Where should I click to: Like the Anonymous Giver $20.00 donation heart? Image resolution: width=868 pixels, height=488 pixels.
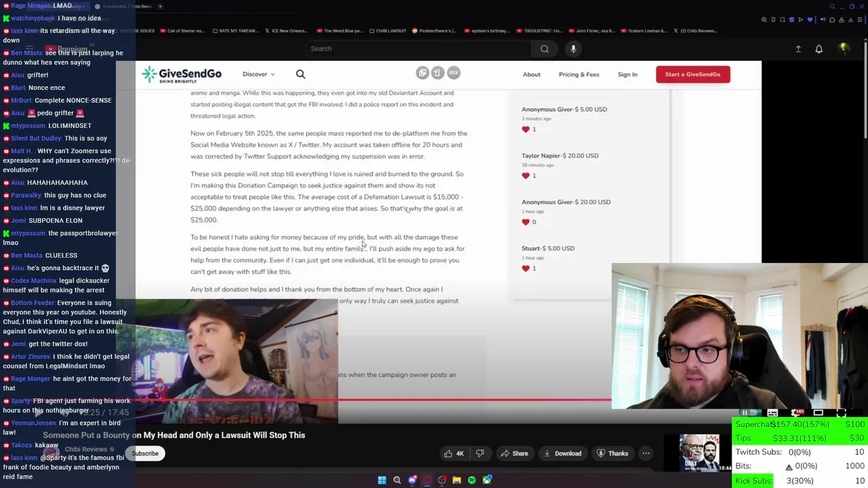526,222
